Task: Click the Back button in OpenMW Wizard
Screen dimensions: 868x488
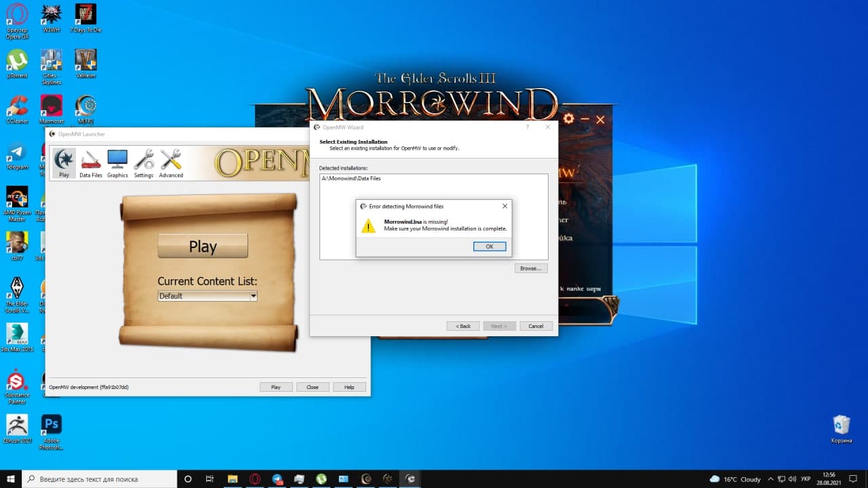Action: 463,326
